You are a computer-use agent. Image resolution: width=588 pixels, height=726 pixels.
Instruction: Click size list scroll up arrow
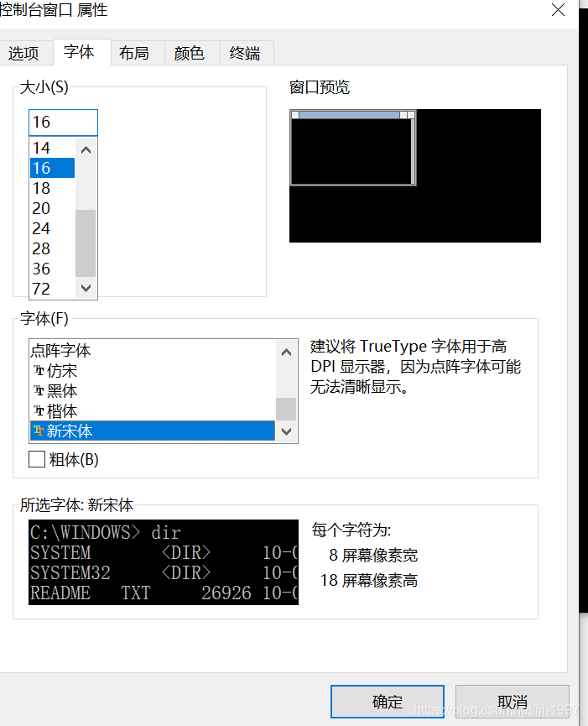click(86, 149)
